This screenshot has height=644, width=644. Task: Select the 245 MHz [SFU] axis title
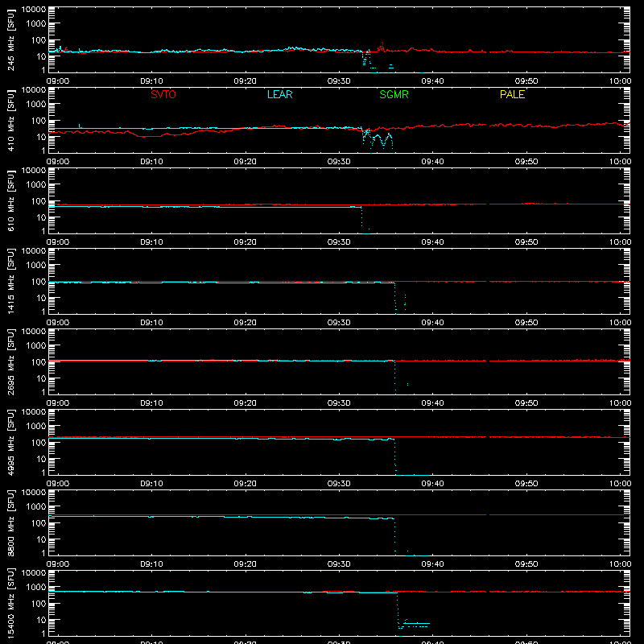click(x=10, y=39)
